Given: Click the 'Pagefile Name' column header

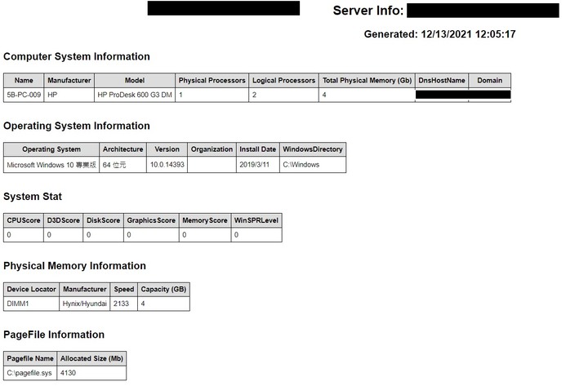Looking at the screenshot, I should (30, 358).
